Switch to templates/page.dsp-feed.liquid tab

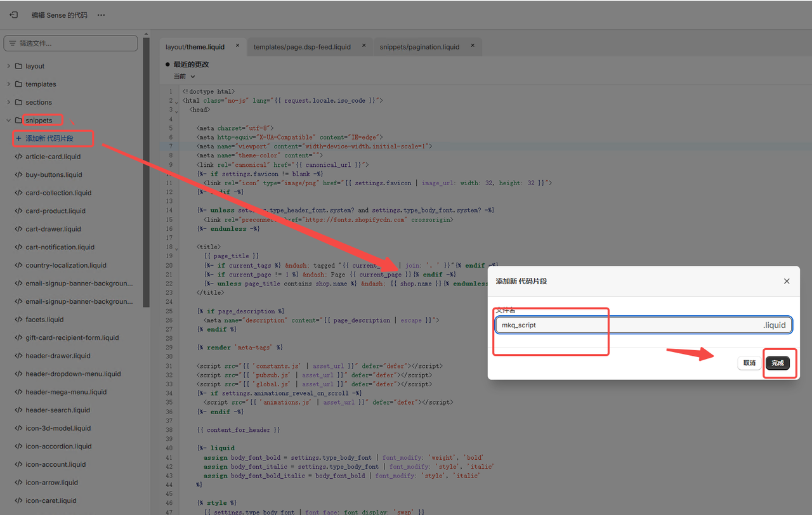tap(302, 47)
